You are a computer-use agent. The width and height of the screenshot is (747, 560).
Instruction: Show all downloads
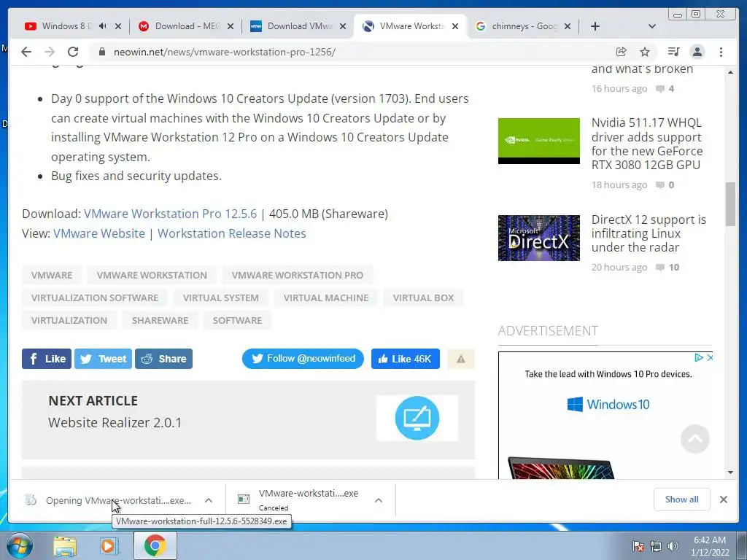tap(682, 499)
